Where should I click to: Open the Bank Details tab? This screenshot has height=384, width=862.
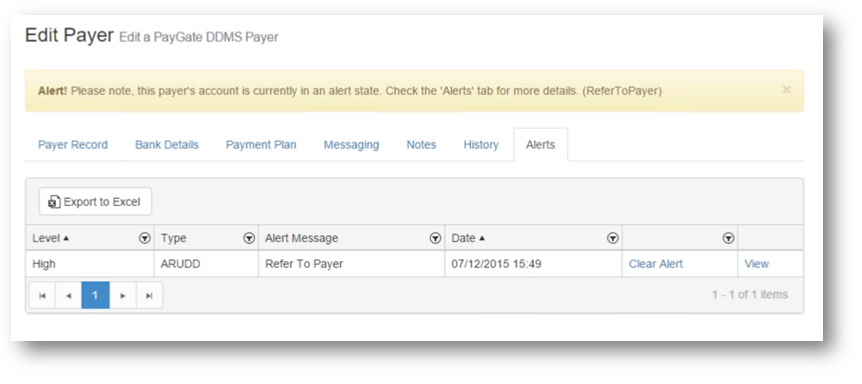tap(167, 145)
